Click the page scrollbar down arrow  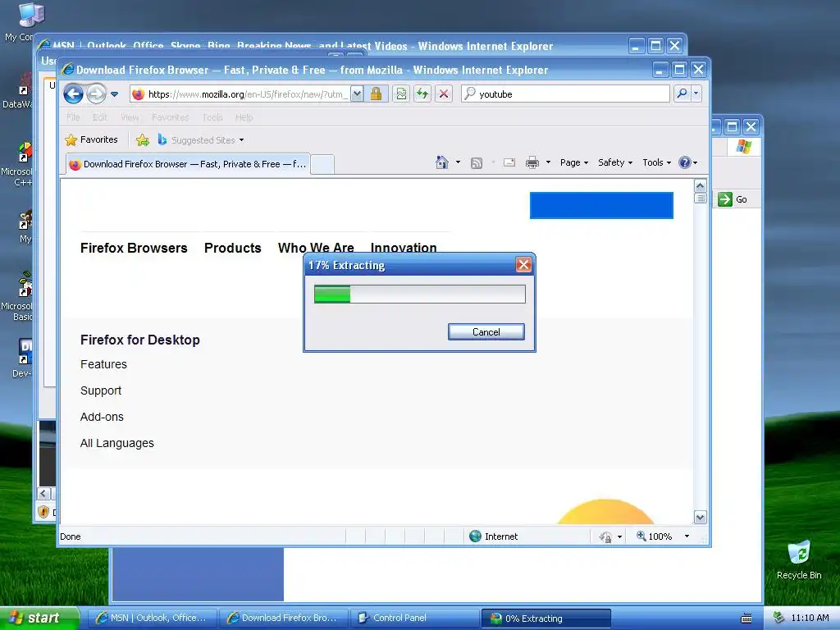click(x=701, y=517)
